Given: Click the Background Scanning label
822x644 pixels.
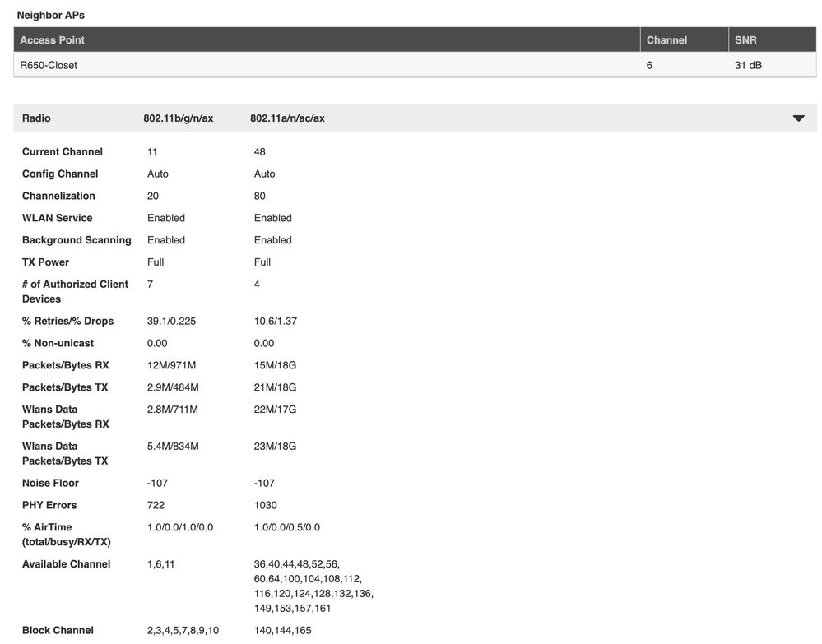Looking at the screenshot, I should 77,240.
